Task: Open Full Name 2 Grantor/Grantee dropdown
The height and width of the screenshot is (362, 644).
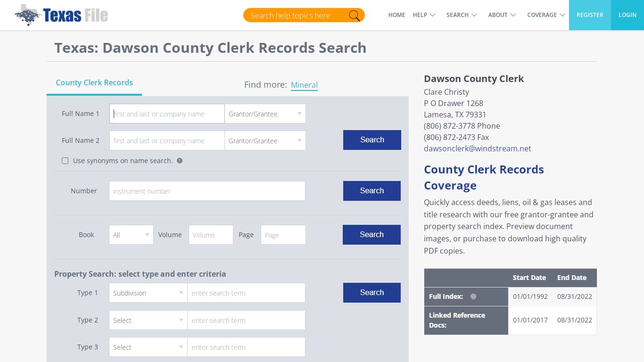Action: pos(265,140)
